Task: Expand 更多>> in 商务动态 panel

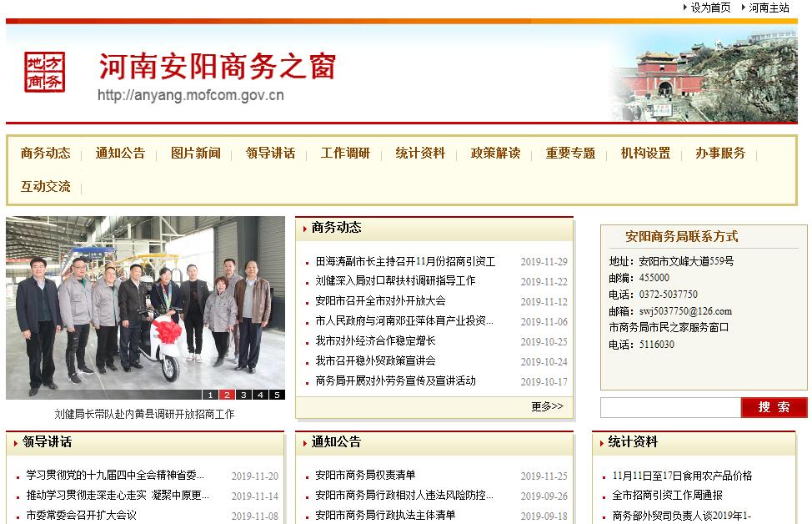Action: coord(547,406)
